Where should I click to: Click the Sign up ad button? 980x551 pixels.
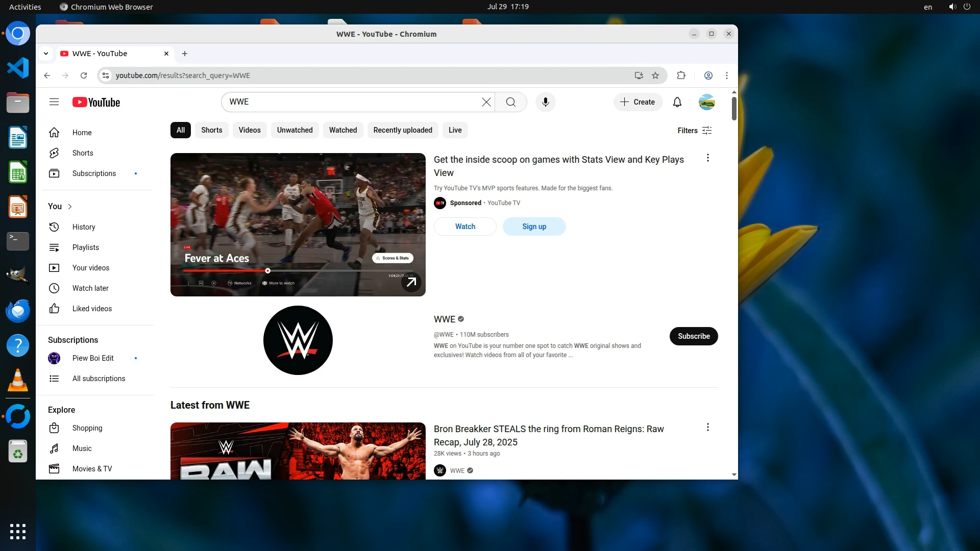point(534,227)
